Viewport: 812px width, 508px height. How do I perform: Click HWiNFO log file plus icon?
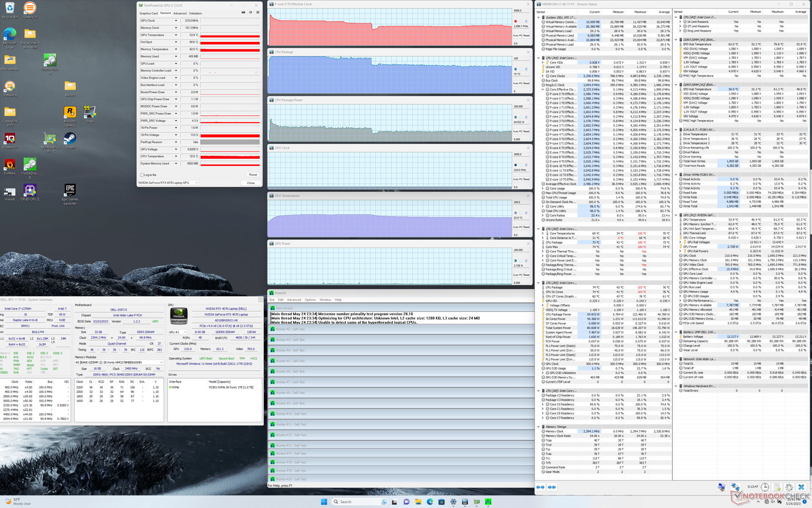(x=777, y=487)
